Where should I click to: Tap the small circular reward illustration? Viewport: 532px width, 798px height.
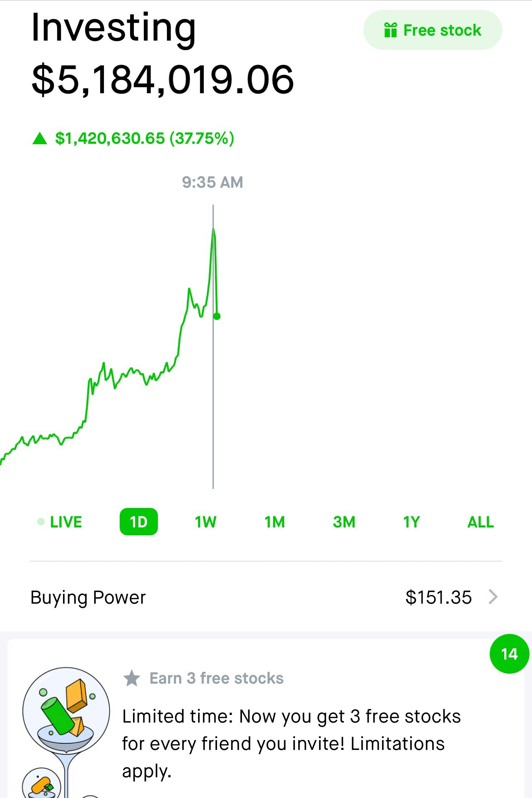tap(41, 784)
